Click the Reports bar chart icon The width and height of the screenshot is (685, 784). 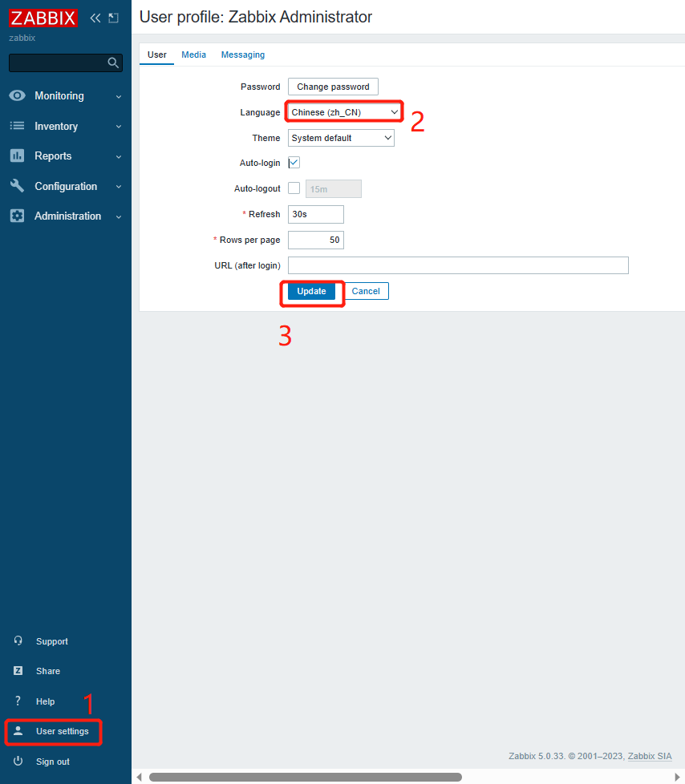pos(17,156)
